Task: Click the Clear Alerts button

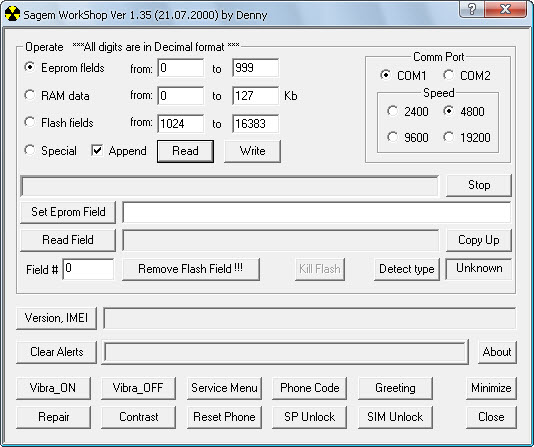Action: click(57, 352)
